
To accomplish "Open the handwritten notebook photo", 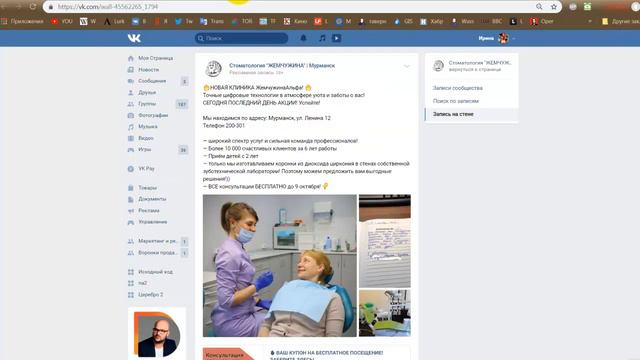I will click(384, 241).
